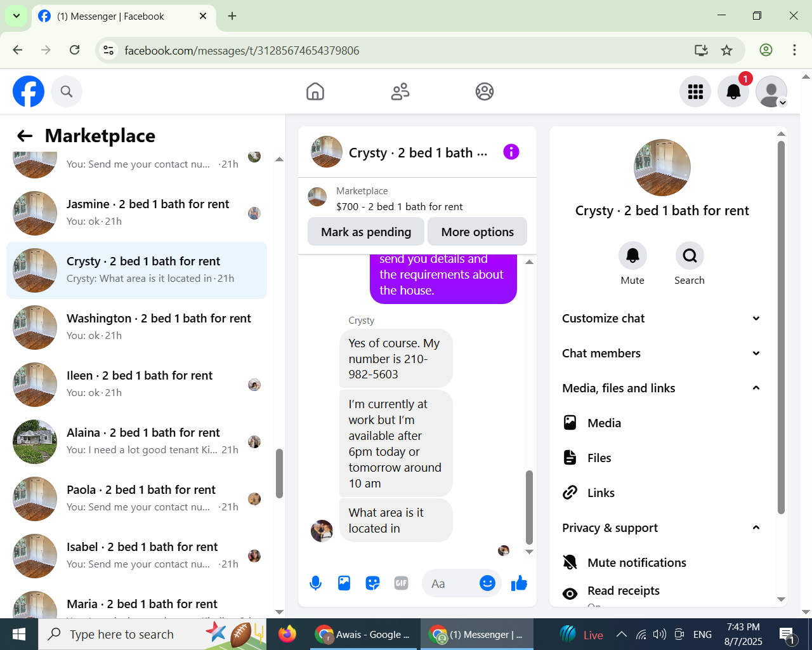Open notifications bell with badge

tap(733, 91)
